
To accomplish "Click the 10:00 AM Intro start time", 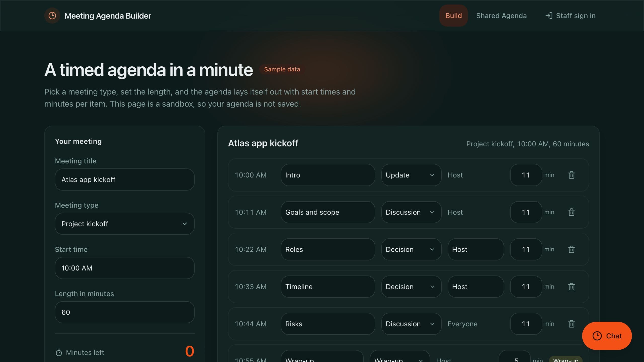I will click(251, 175).
